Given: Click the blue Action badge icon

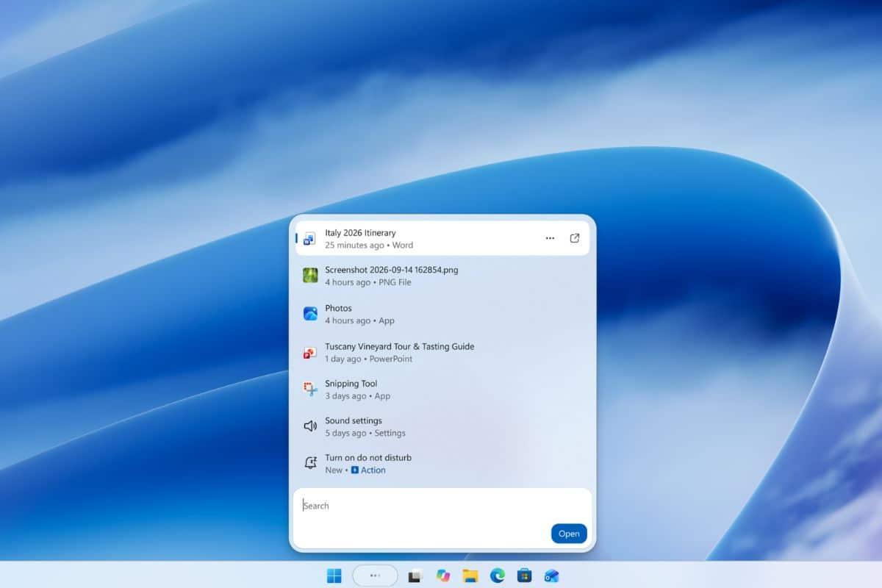Looking at the screenshot, I should [x=354, y=470].
